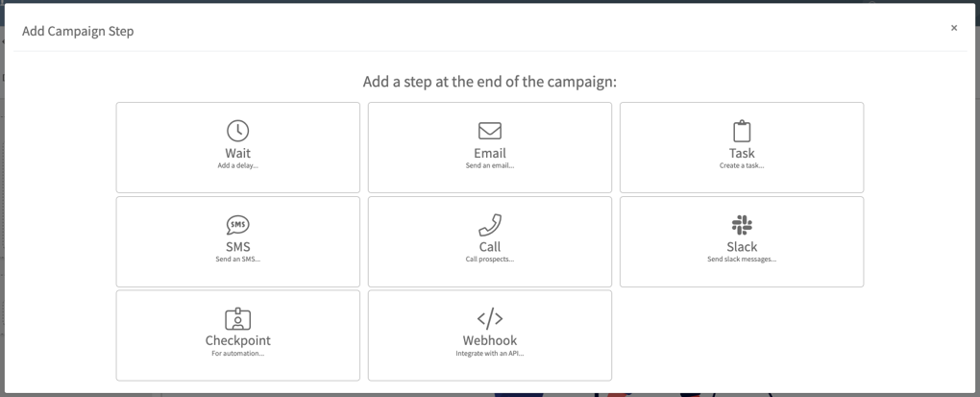This screenshot has width=980, height=397.
Task: Click the phone handset Call icon
Action: 490,225
